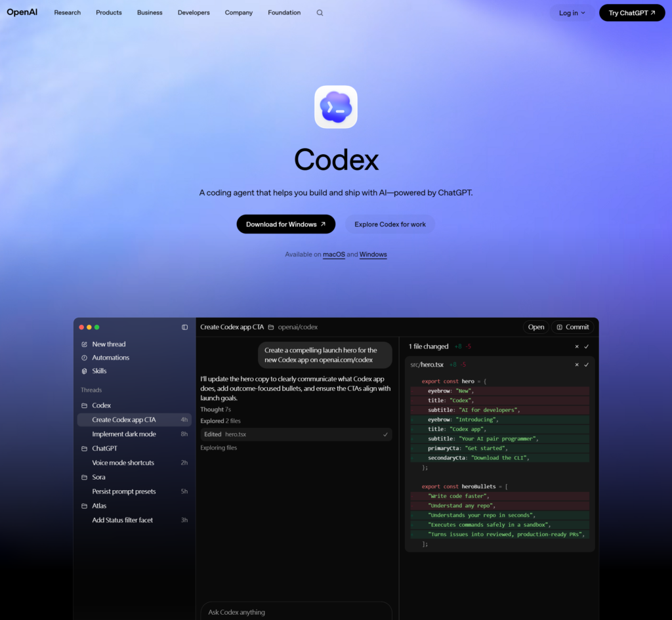Open the Log in dropdown
This screenshot has height=620, width=672.
(x=572, y=13)
